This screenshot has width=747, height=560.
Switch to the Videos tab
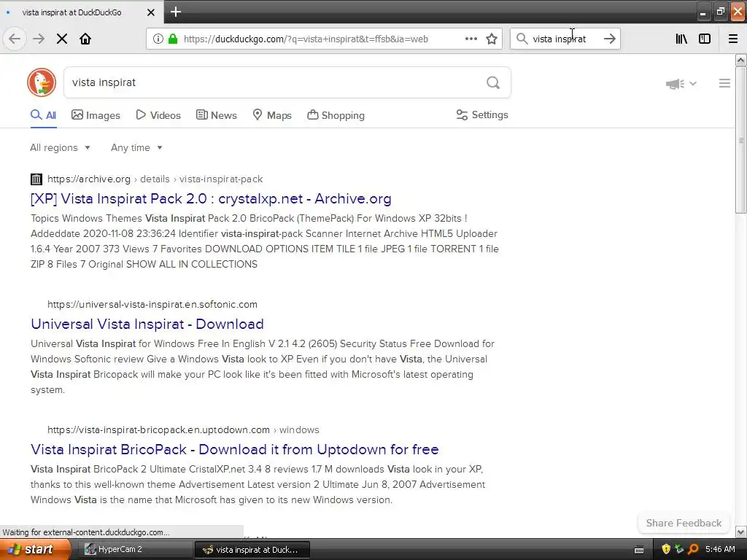coord(158,115)
